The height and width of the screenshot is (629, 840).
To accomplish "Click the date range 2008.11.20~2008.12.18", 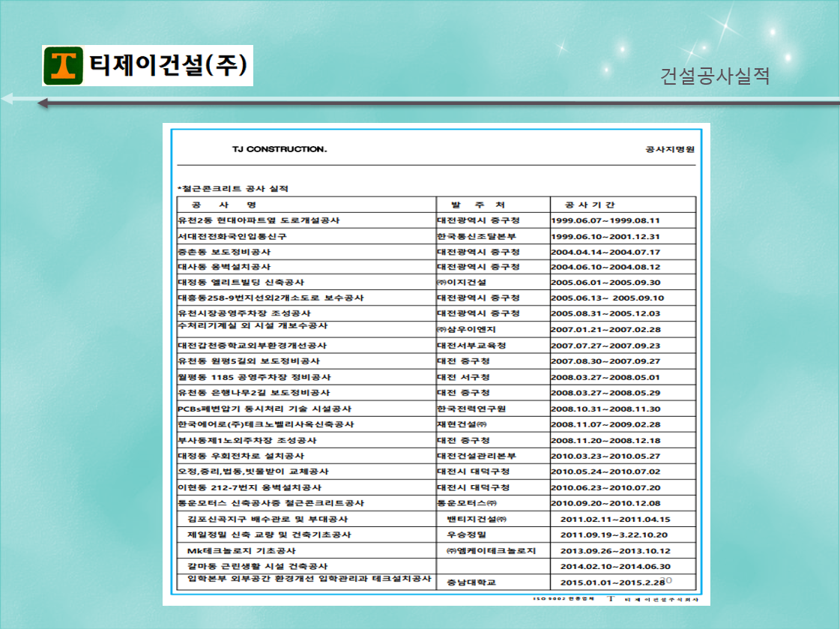I will point(605,440).
